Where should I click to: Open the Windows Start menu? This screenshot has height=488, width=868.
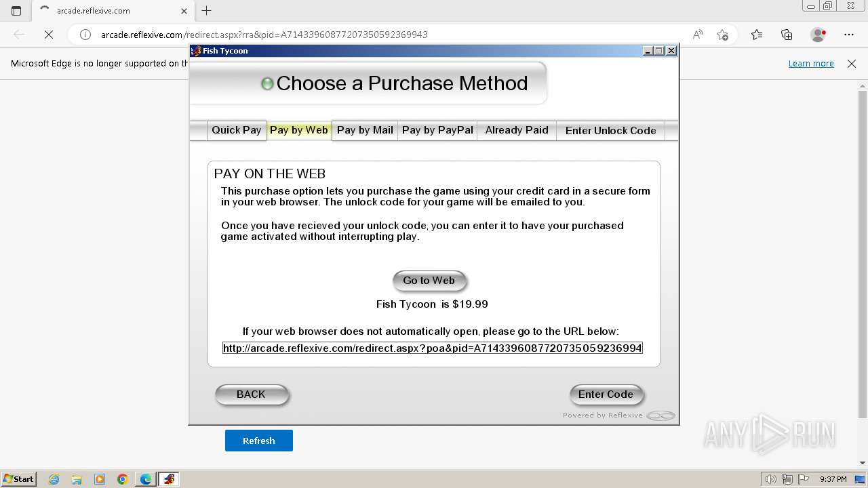click(18, 479)
